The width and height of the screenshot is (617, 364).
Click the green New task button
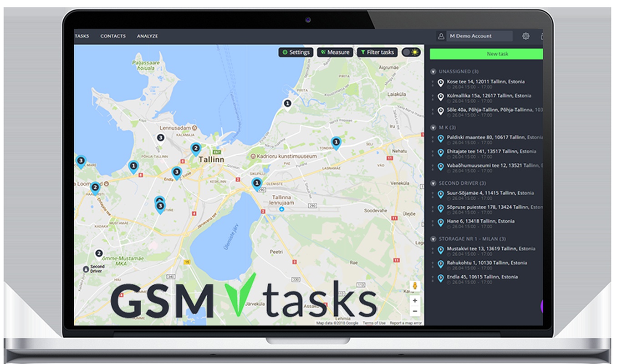tap(486, 54)
